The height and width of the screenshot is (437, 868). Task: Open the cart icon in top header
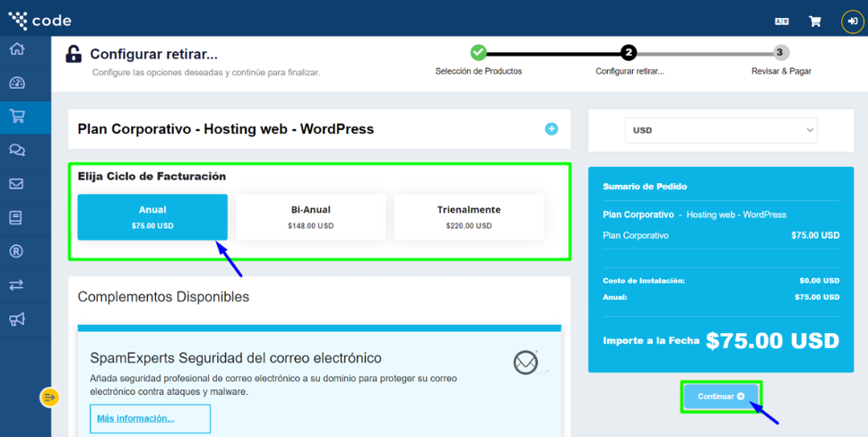point(814,22)
